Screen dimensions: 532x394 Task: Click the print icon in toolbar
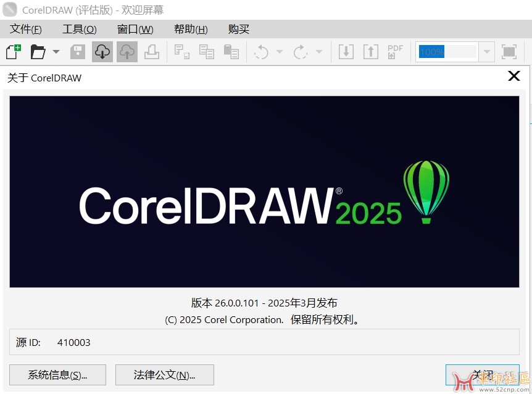click(x=152, y=52)
